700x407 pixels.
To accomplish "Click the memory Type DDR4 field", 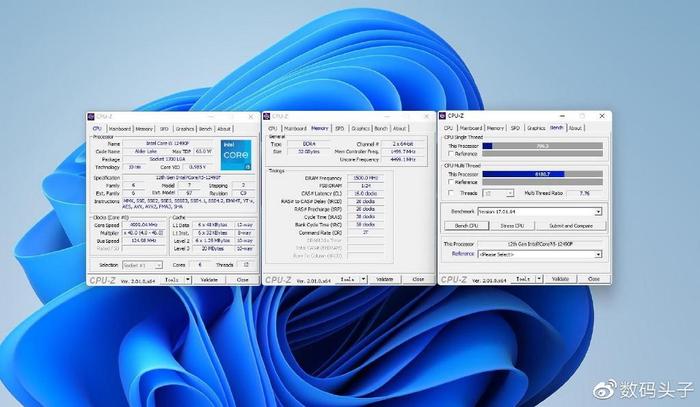I will 308,144.
